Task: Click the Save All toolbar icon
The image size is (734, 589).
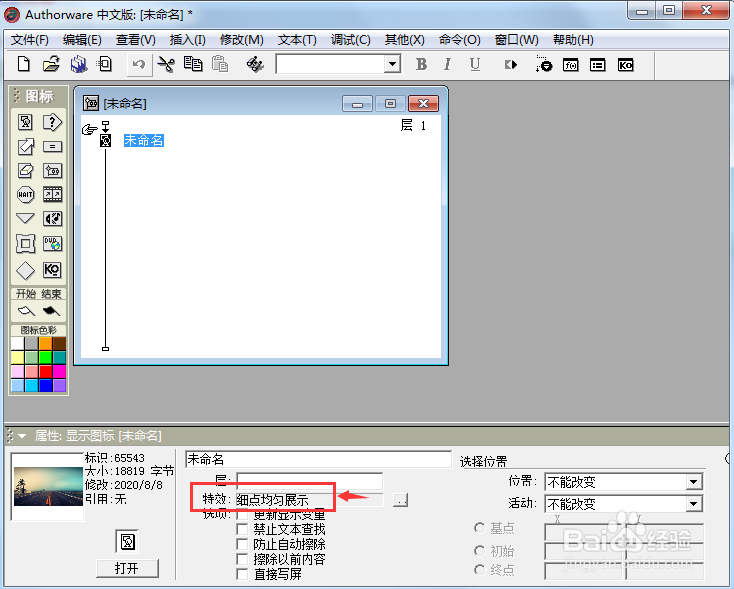Action: pyautogui.click(x=79, y=64)
